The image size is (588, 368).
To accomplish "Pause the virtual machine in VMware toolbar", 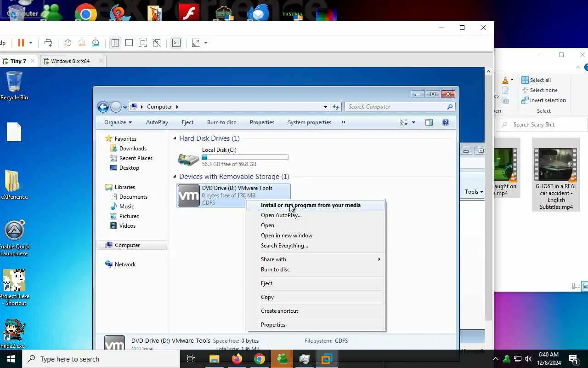I will pos(21,43).
